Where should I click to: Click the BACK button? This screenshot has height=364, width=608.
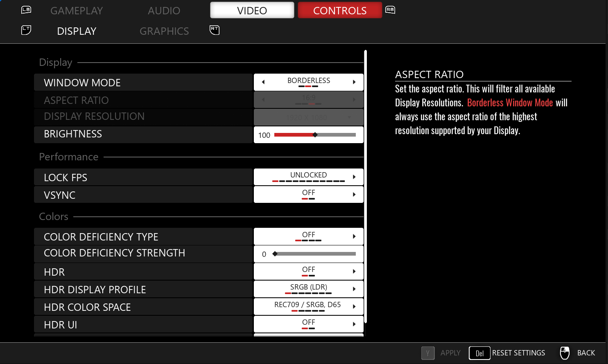tap(586, 353)
